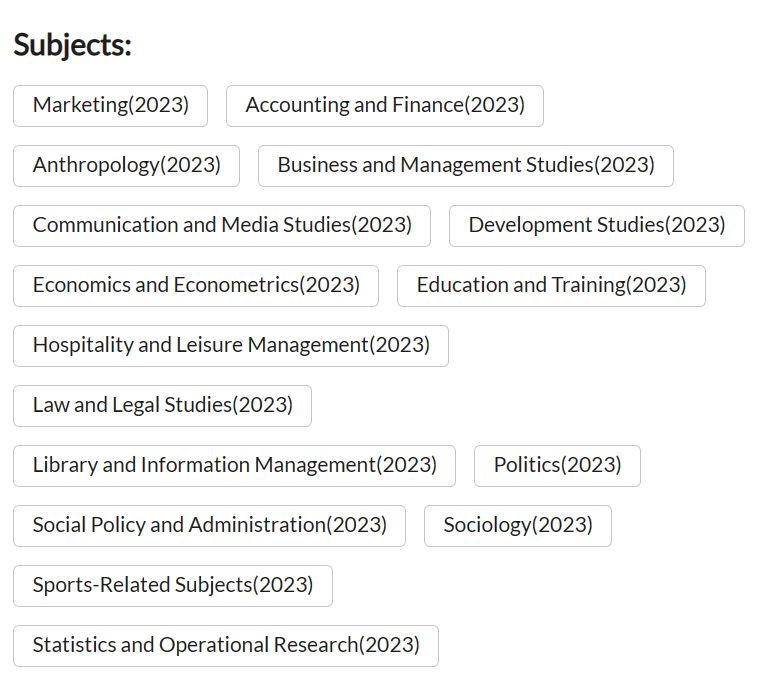Select Development Studies(2023) subject tag
Viewport: 760px width, 678px height.
click(x=597, y=226)
